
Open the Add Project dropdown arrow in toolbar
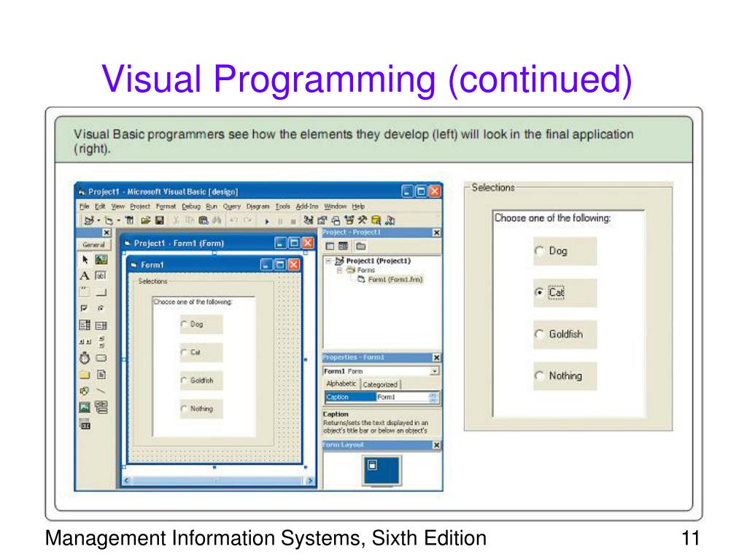click(x=98, y=220)
